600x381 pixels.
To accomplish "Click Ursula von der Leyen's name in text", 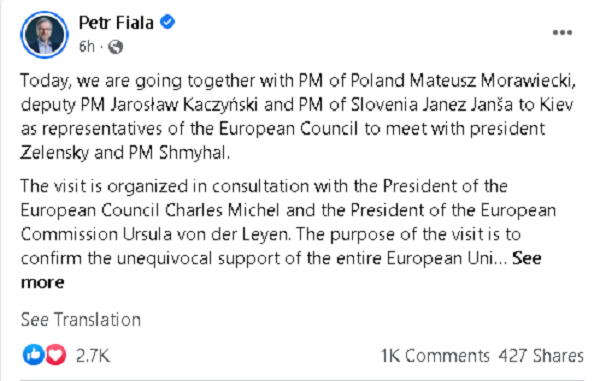I will click(x=205, y=234).
